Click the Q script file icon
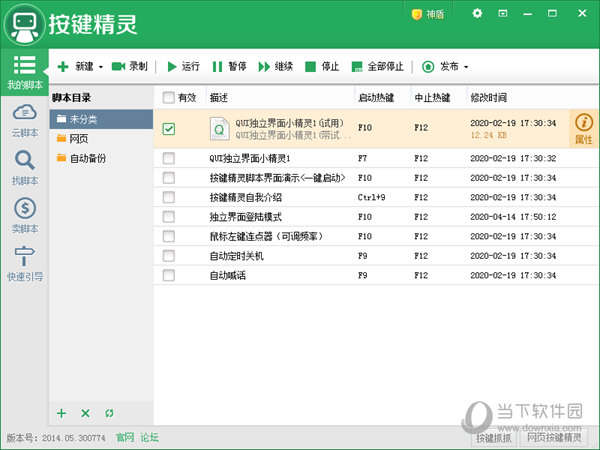The height and width of the screenshot is (450, 600). [220, 129]
